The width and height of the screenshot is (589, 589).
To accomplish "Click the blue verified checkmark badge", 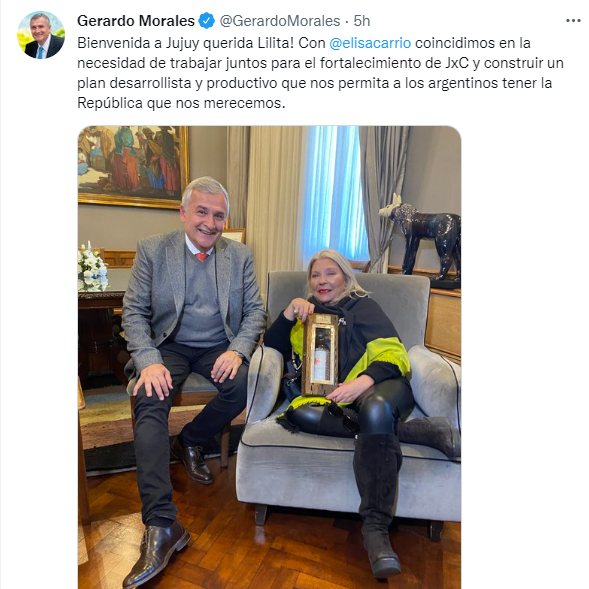I will point(207,21).
